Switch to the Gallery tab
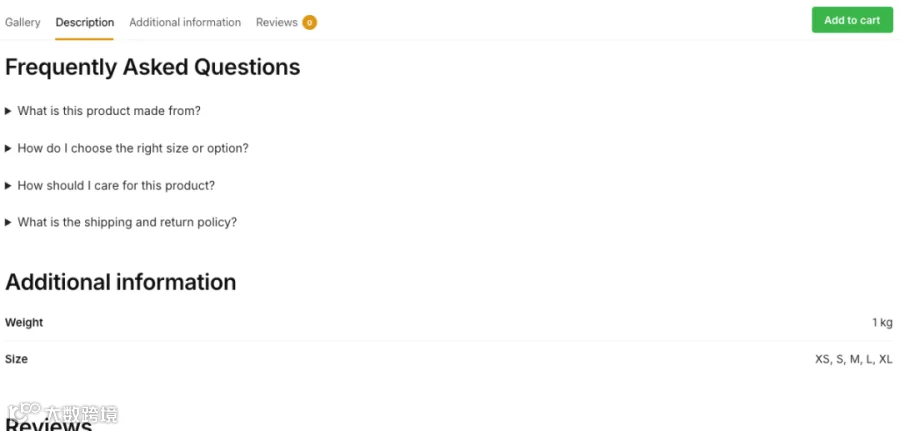The height and width of the screenshot is (431, 900). (23, 22)
